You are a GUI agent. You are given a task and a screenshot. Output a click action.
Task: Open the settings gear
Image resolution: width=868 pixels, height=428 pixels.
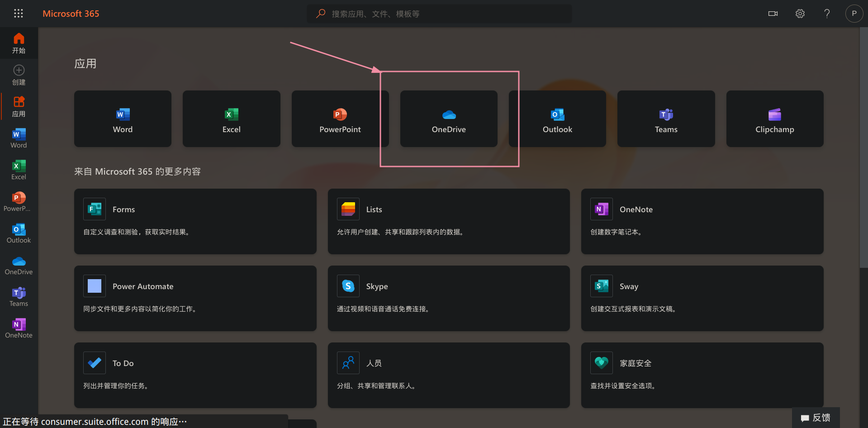click(x=800, y=14)
